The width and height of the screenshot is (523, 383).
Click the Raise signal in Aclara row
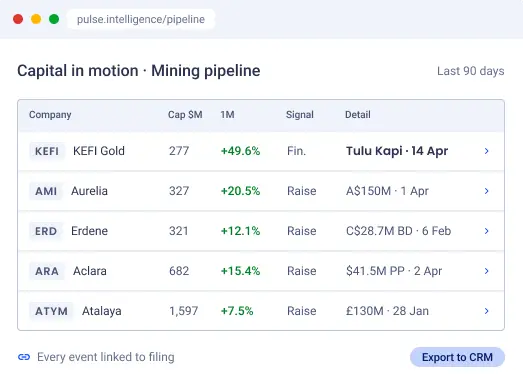point(302,271)
